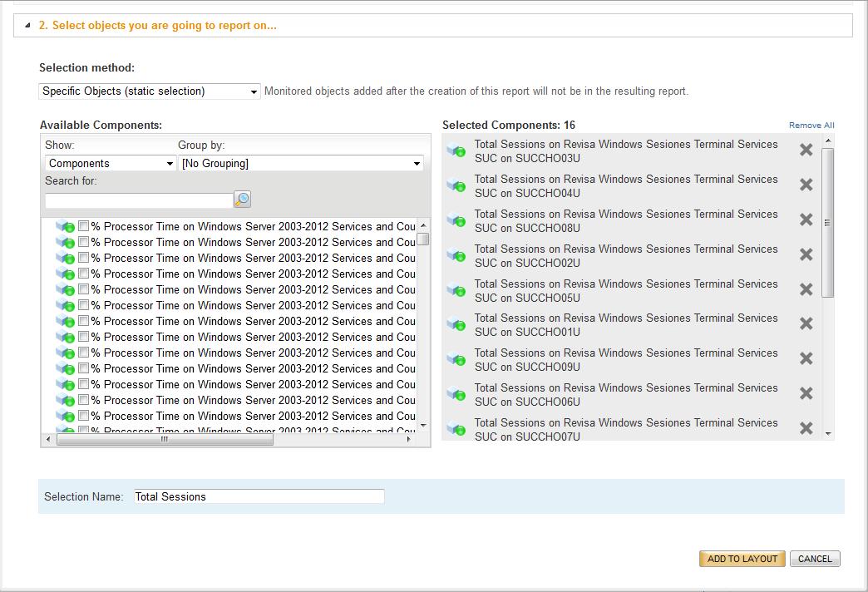The height and width of the screenshot is (592, 868).
Task: Check the first % Processor Time checkbox
Action: [x=84, y=225]
